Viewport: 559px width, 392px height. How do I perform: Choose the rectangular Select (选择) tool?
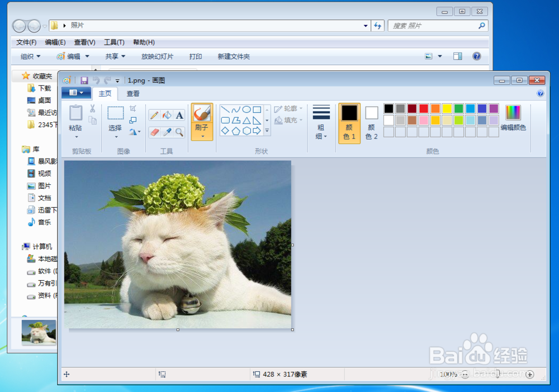(116, 113)
